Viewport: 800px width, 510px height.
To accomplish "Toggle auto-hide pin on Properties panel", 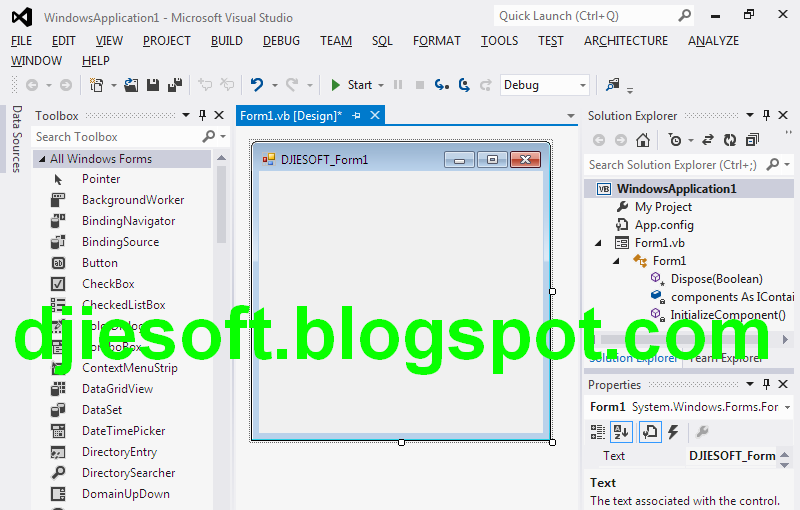I will 766,384.
